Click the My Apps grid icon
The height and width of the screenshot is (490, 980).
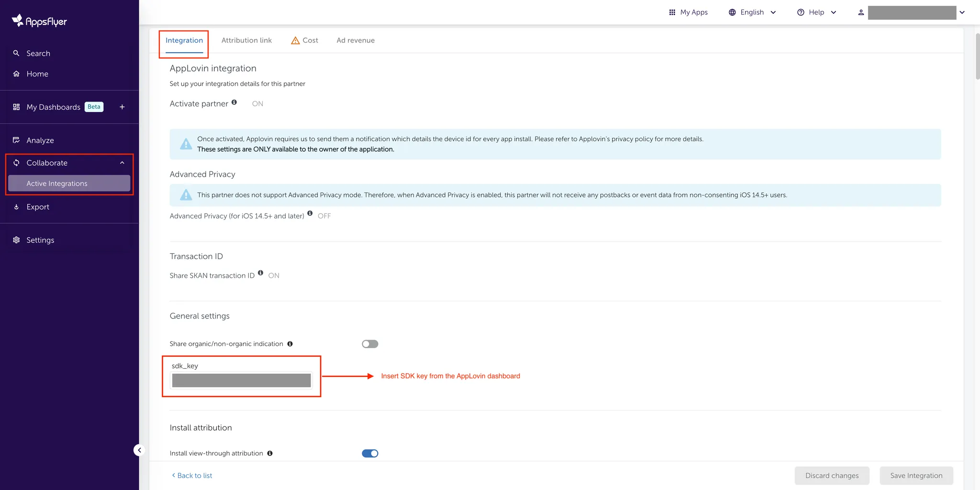tap(672, 12)
